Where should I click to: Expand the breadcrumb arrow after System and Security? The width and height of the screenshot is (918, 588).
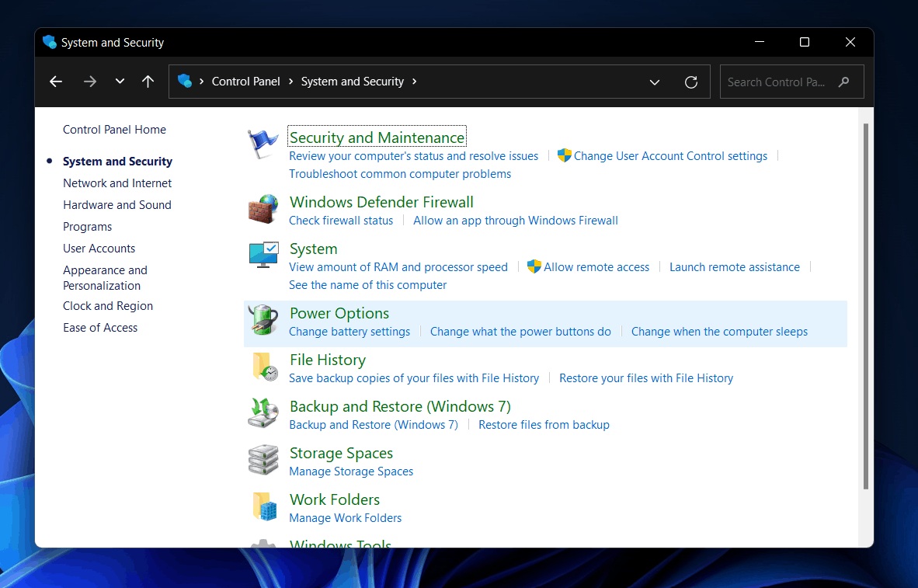414,81
